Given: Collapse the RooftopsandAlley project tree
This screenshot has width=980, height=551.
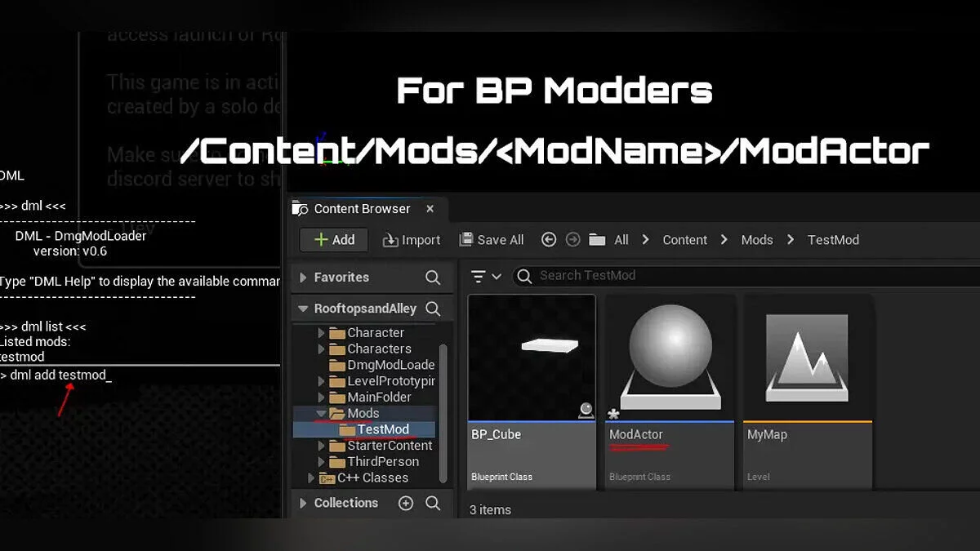Looking at the screenshot, I should click(x=304, y=309).
